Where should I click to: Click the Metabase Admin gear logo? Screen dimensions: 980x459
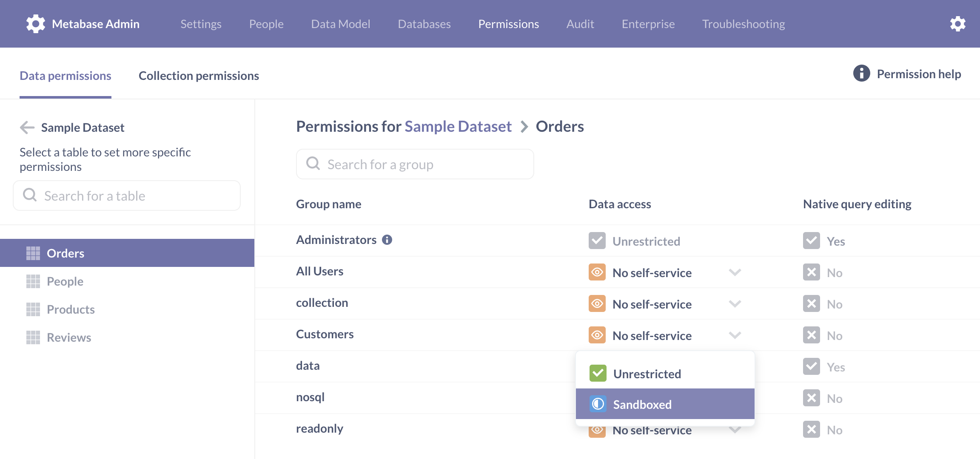tap(36, 24)
